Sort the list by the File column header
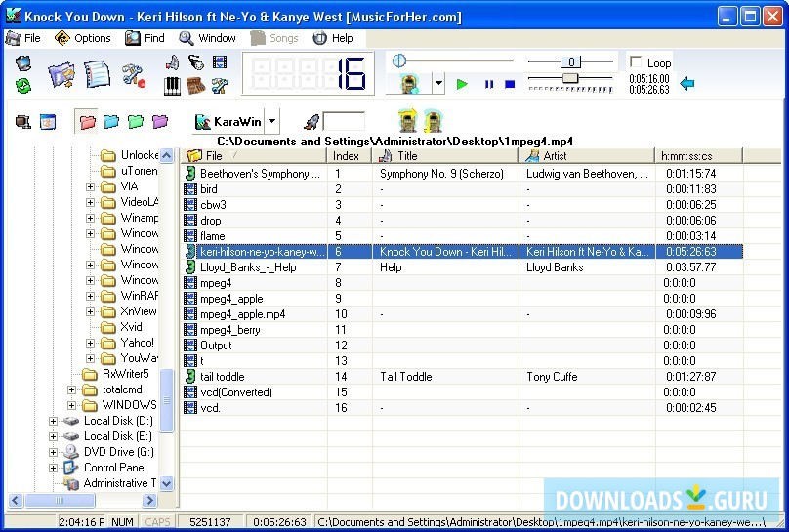 pyautogui.click(x=254, y=156)
